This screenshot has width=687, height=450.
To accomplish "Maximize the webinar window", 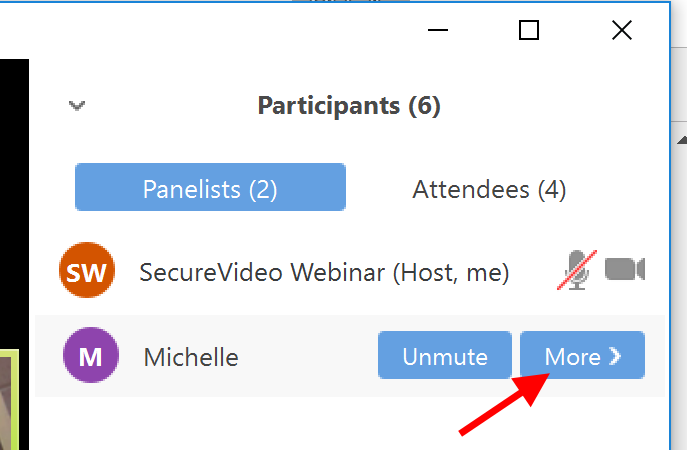I will pyautogui.click(x=529, y=30).
